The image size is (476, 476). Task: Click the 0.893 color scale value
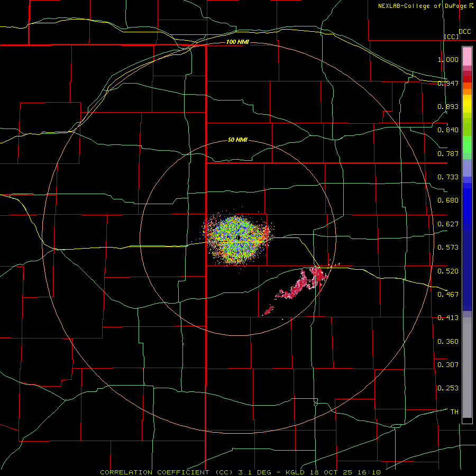[448, 106]
